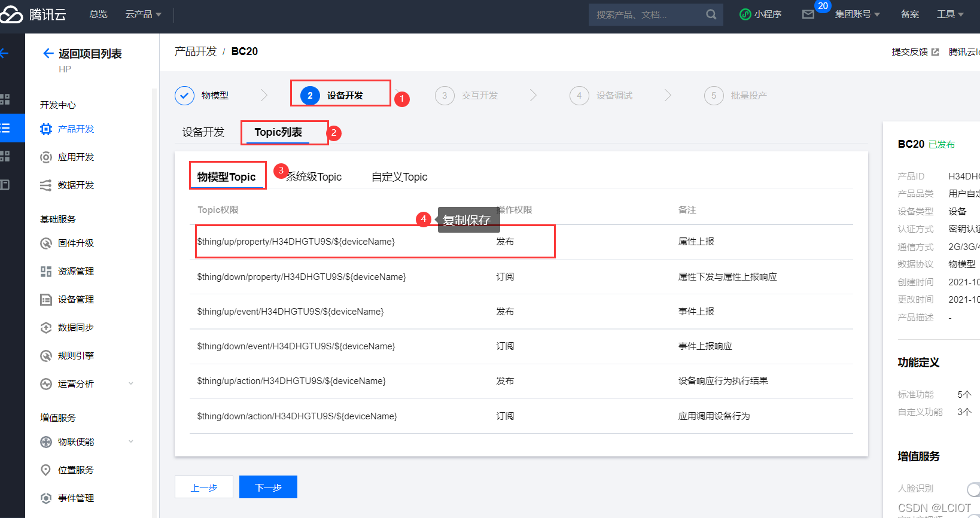Switch to the 设备开发 sub-tab
Image resolution: width=980 pixels, height=518 pixels.
203,132
